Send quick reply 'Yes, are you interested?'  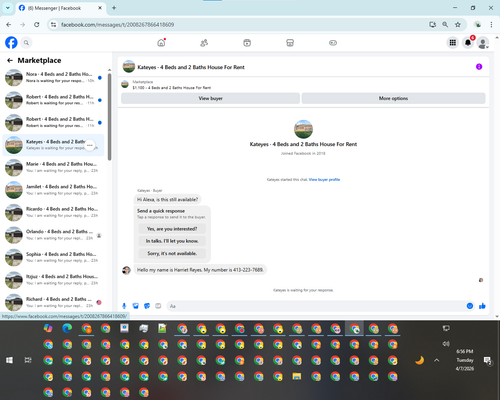pyautogui.click(x=172, y=229)
